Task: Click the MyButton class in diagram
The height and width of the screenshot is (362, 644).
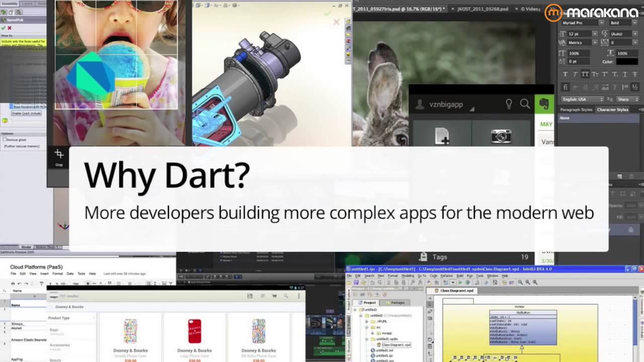Action: click(x=523, y=327)
